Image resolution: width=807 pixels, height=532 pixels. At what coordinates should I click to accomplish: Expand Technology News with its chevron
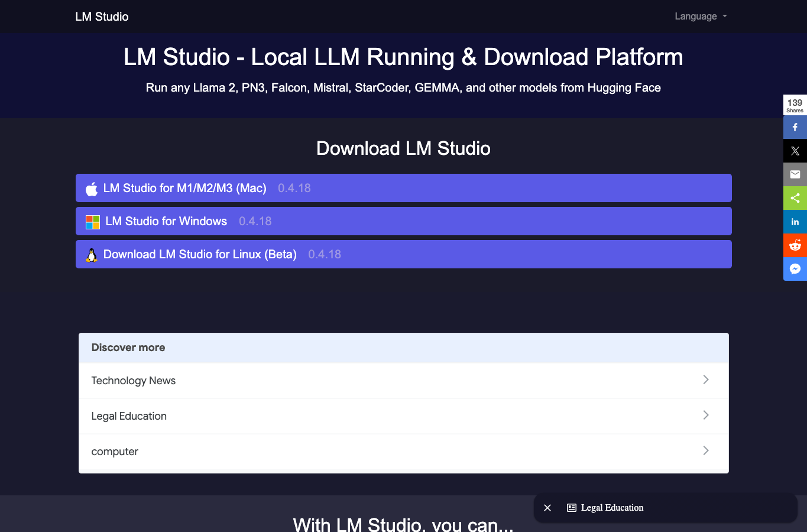click(706, 379)
